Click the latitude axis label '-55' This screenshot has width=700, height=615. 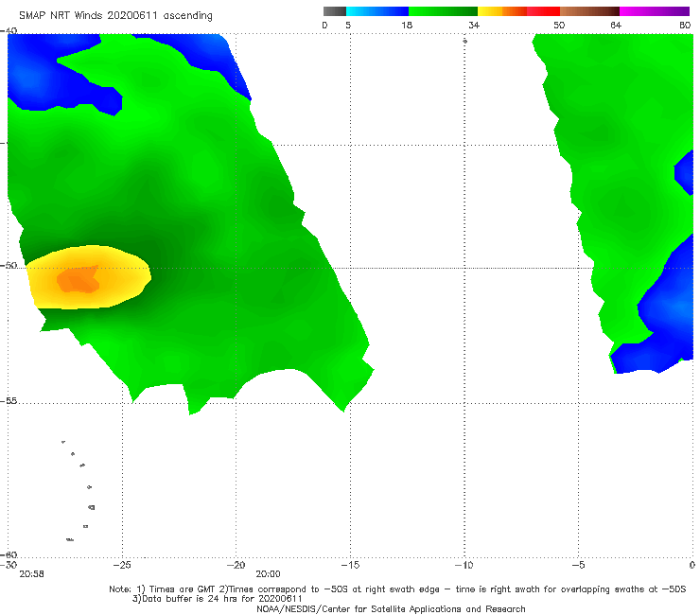(9, 400)
